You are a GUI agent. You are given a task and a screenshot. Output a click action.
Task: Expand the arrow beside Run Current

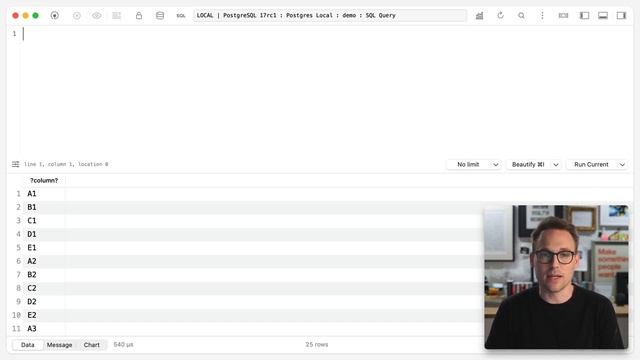pos(622,164)
